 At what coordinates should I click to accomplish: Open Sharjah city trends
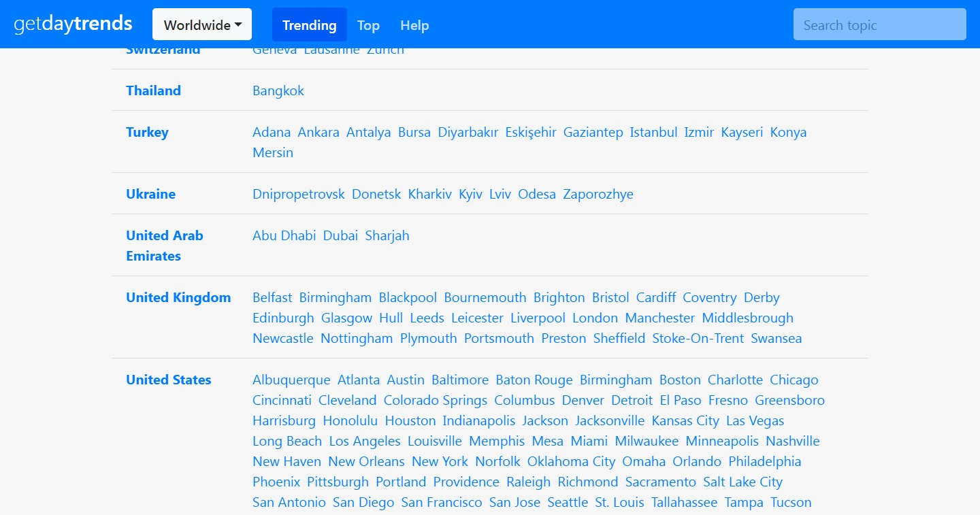pos(387,235)
